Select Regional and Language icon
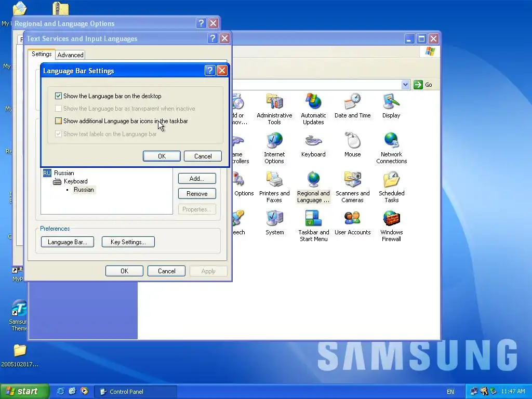This screenshot has height=399, width=532. click(313, 187)
